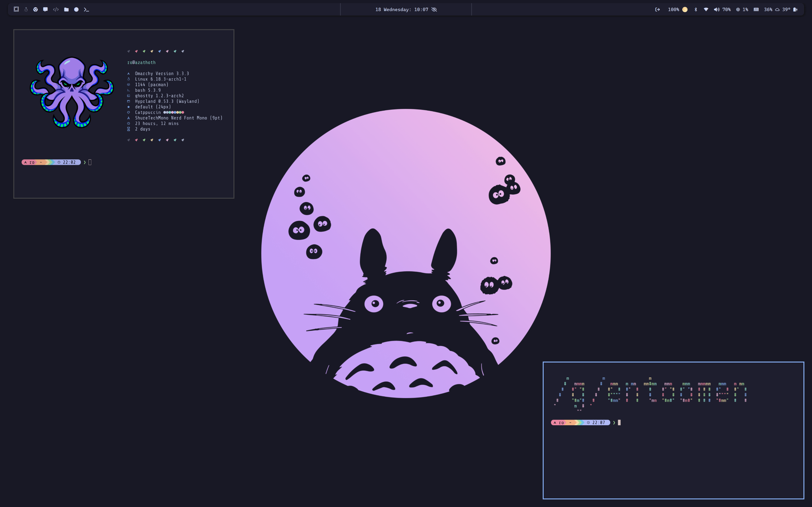812x507 pixels.
Task: Open the Wi-Fi network menu
Action: tap(706, 10)
